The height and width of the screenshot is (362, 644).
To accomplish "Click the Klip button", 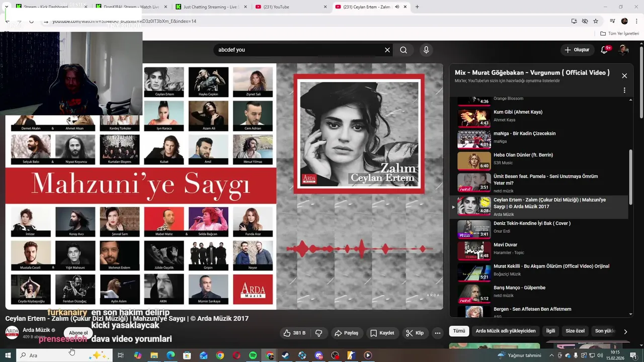I will tap(415, 333).
